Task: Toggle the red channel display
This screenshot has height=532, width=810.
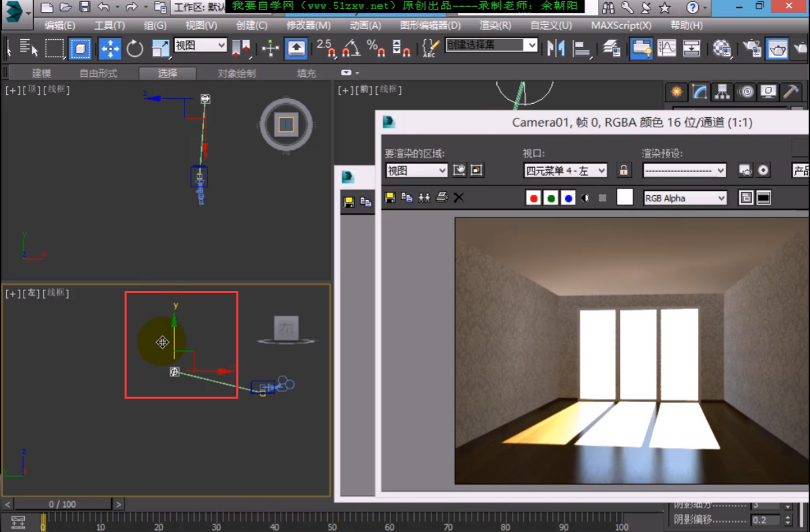Action: [533, 198]
